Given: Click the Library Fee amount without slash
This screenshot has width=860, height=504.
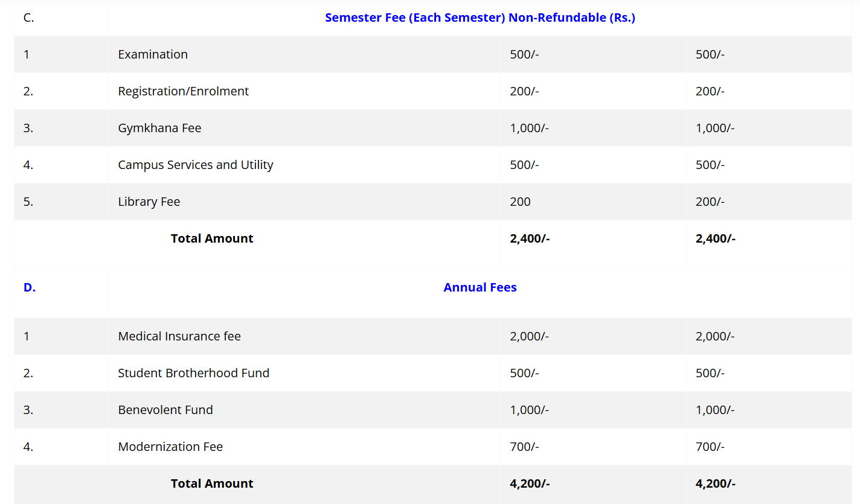Looking at the screenshot, I should click(520, 202).
